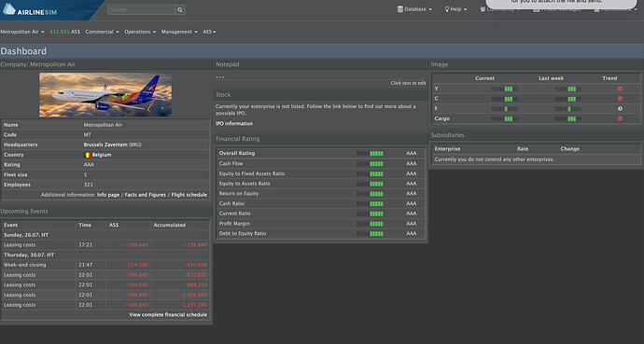Screen dimensions: 644x344
Task: Click the Y class Current image bar
Action: 504,89
